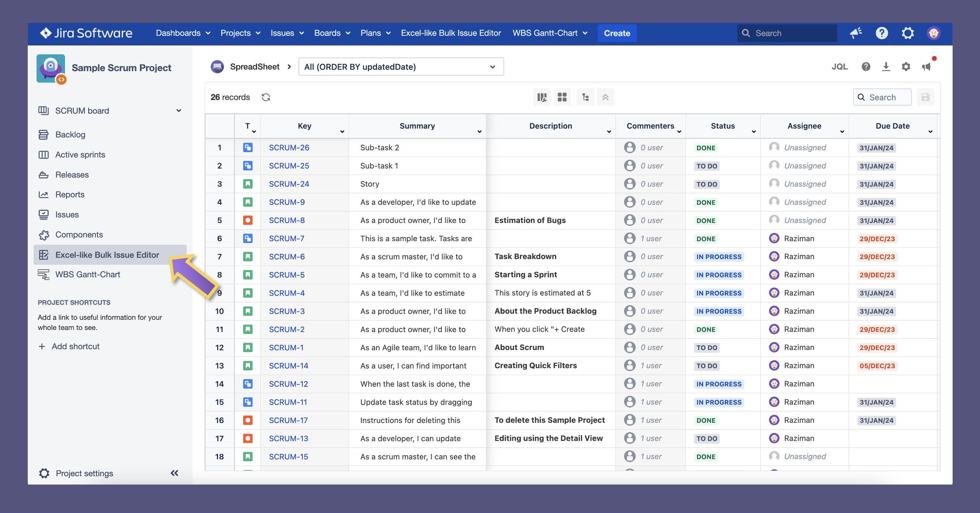This screenshot has height=513, width=980.
Task: Open announcements via the megaphone icon
Action: click(x=926, y=66)
